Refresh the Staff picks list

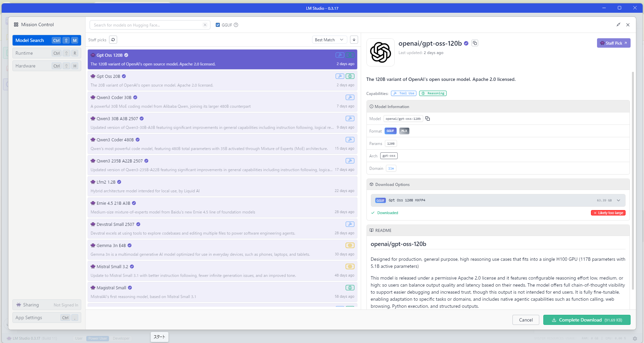[x=113, y=40]
